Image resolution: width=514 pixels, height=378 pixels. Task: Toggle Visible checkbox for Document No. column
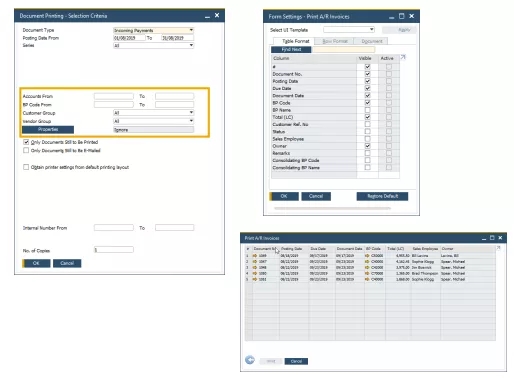click(x=367, y=74)
